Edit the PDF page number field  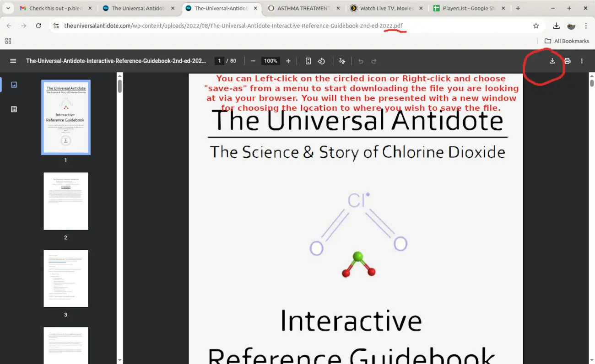(220, 61)
